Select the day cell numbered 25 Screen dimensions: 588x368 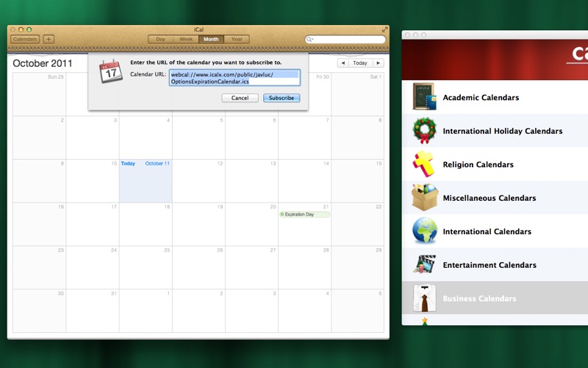click(x=146, y=267)
